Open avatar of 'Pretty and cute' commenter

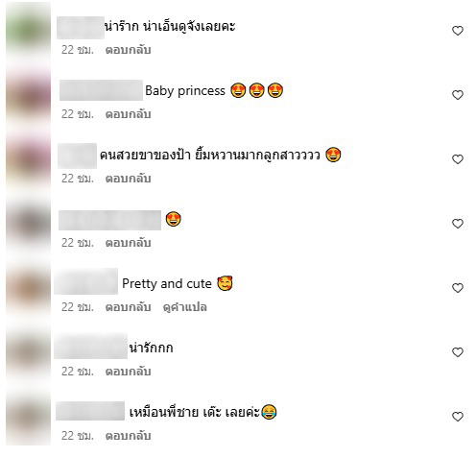[28, 288]
